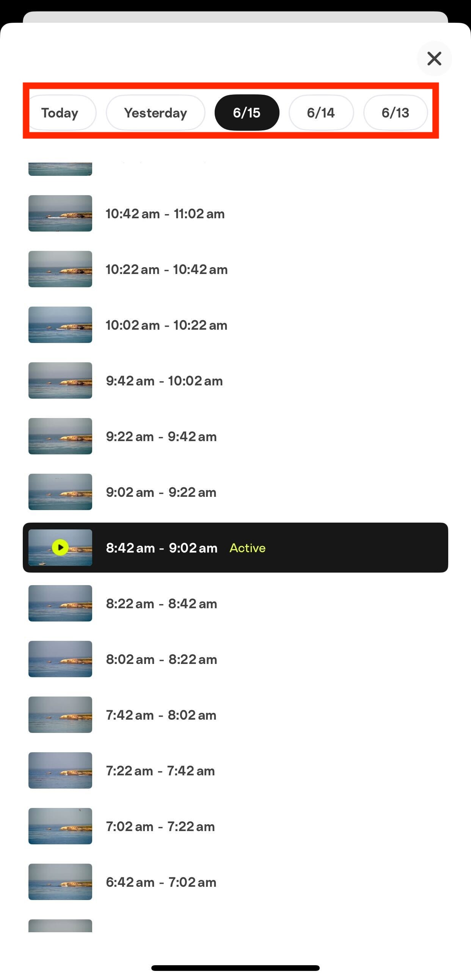Open the 8:02 am - 8:22 am thumbnail

point(60,659)
